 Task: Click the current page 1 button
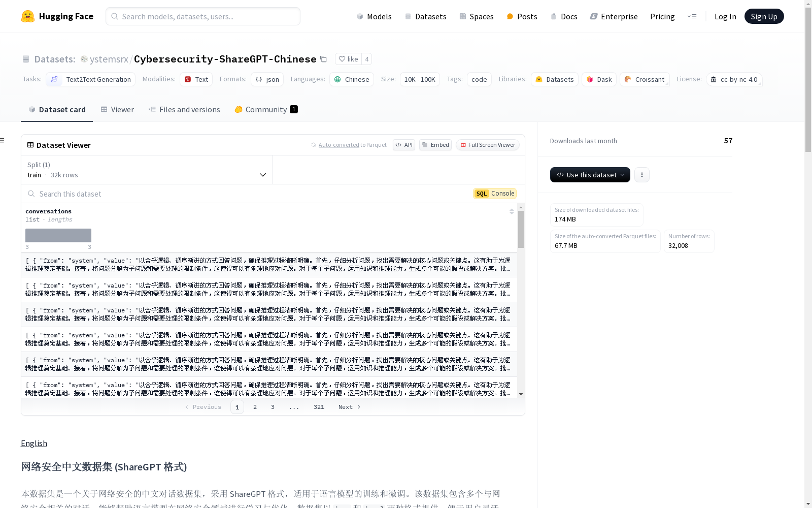tap(237, 407)
